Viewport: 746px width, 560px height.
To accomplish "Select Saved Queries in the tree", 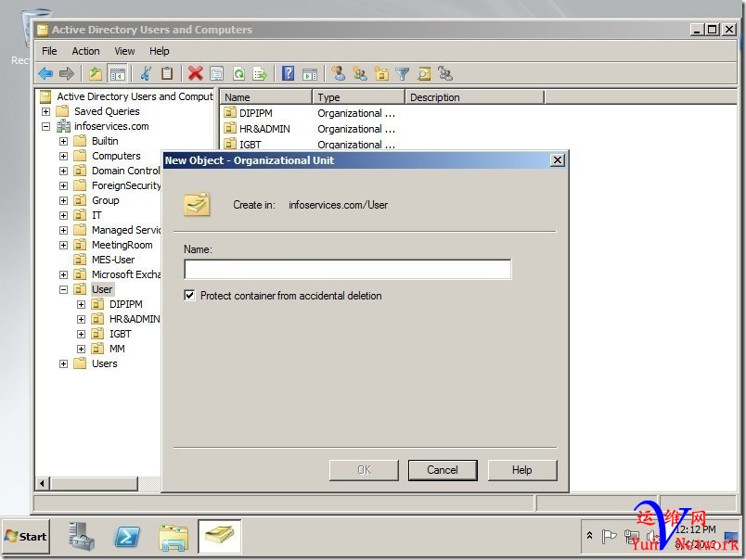I will [x=107, y=111].
